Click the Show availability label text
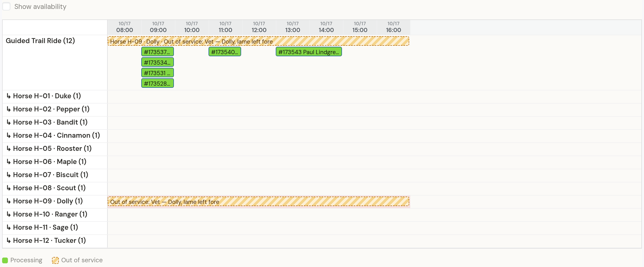This screenshot has width=644, height=267. pyautogui.click(x=40, y=7)
